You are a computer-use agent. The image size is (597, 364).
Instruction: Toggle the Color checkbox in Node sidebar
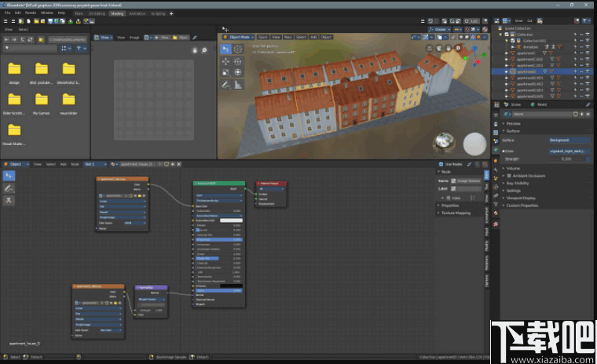pyautogui.click(x=449, y=198)
